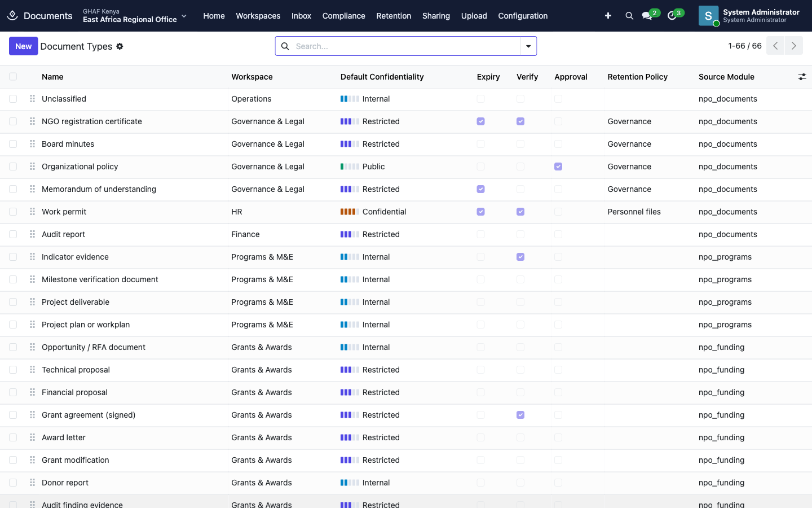The image size is (812, 508).
Task: Open the Configuration menu
Action: coord(523,16)
